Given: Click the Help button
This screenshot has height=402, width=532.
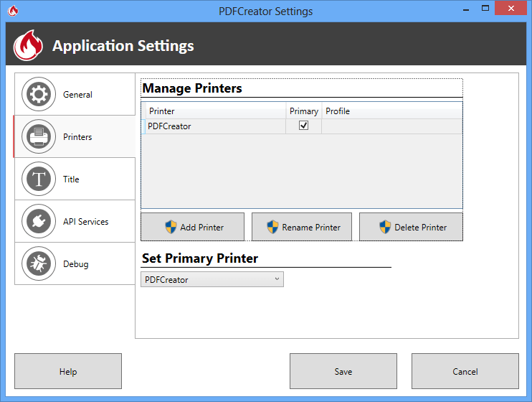Looking at the screenshot, I should 68,371.
